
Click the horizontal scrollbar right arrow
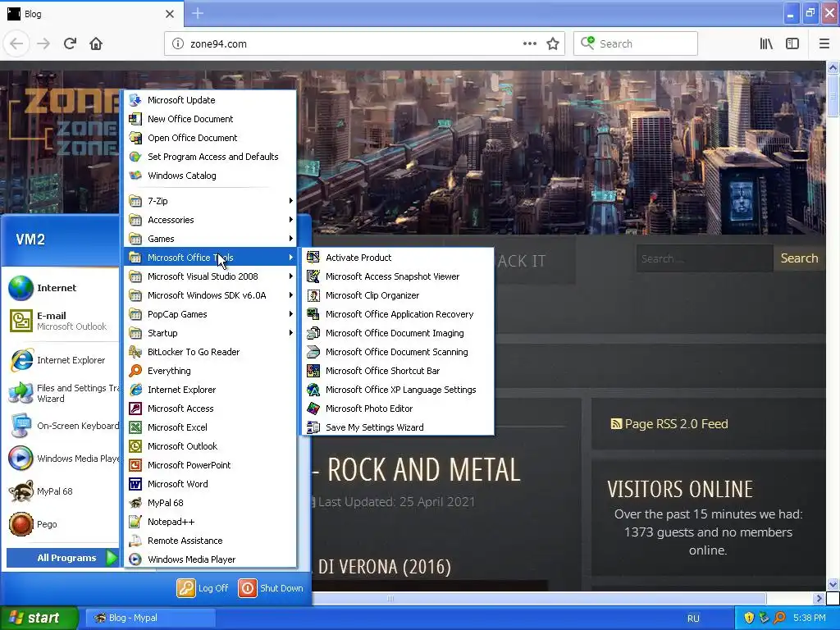pos(818,598)
